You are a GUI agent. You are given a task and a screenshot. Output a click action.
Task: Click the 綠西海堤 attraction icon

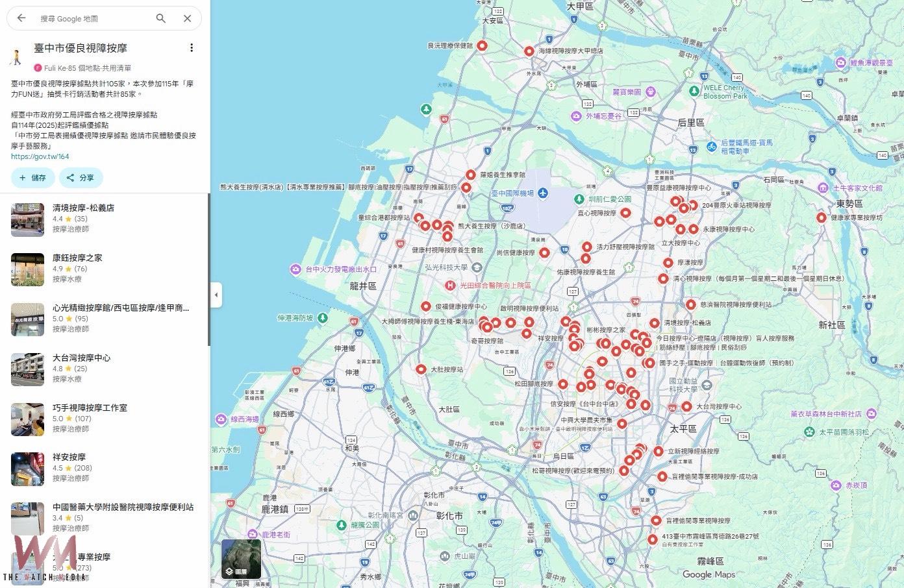[x=221, y=419]
